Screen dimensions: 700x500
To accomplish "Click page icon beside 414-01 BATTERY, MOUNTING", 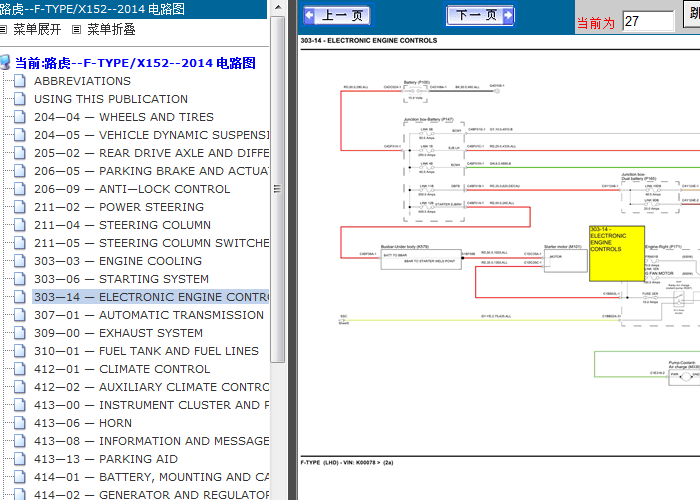I will (20, 477).
